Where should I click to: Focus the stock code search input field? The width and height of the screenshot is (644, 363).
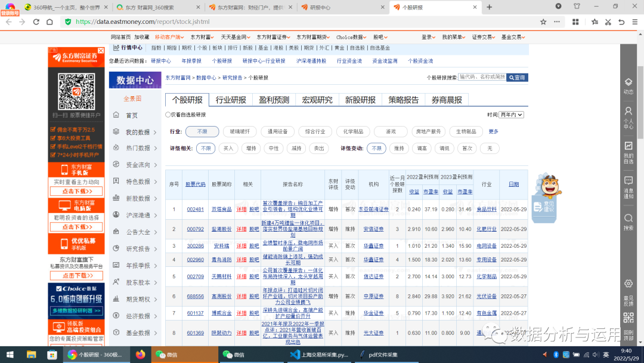482,77
